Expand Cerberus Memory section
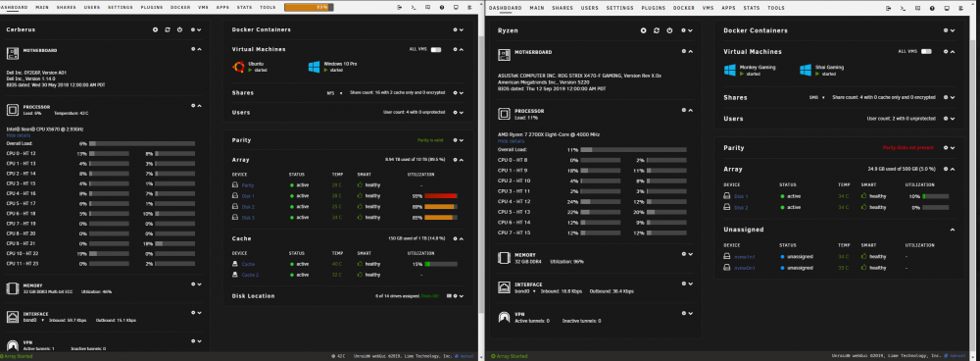Image resolution: width=980 pixels, height=361 pixels. click(x=199, y=284)
